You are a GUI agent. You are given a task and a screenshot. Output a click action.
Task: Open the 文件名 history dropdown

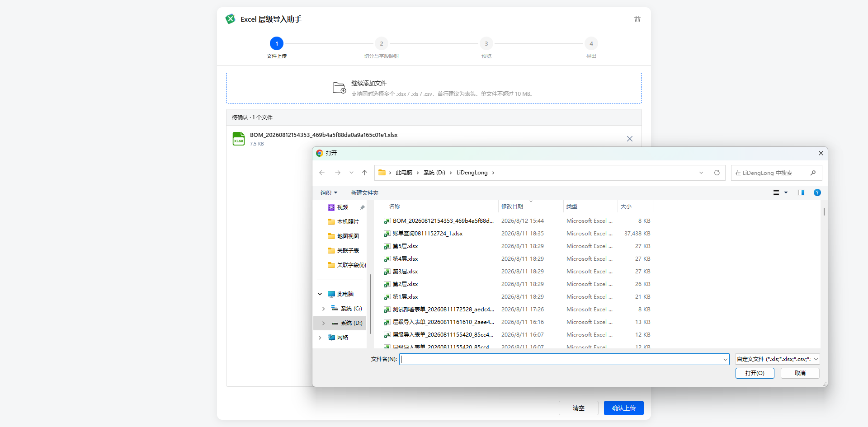point(726,359)
